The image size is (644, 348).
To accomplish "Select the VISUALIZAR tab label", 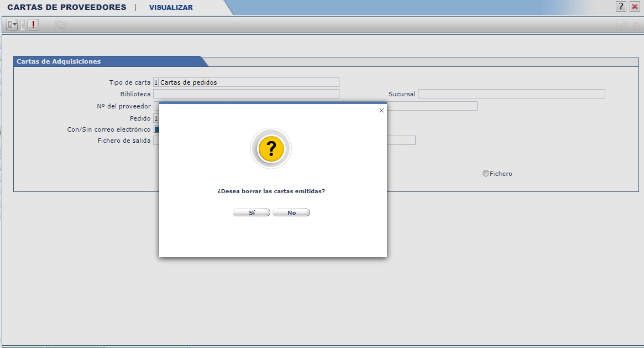I will (171, 8).
